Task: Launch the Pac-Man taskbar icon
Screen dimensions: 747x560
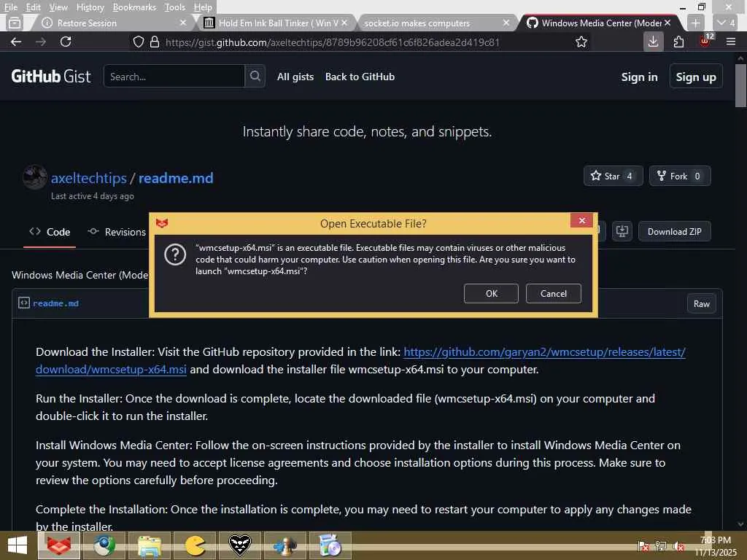Action: (x=195, y=545)
